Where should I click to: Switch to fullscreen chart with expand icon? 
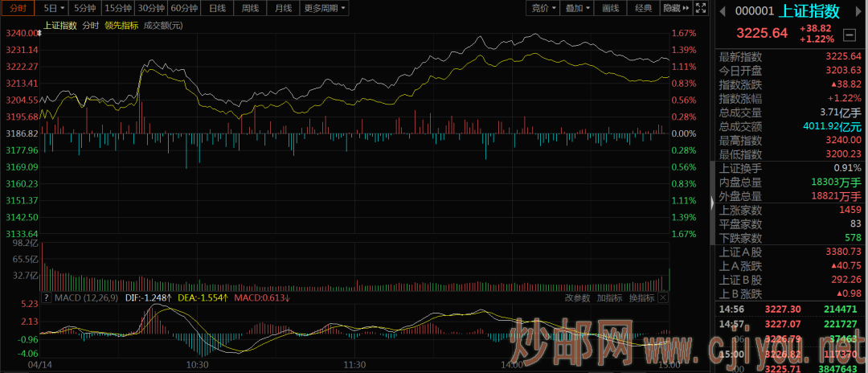700,8
